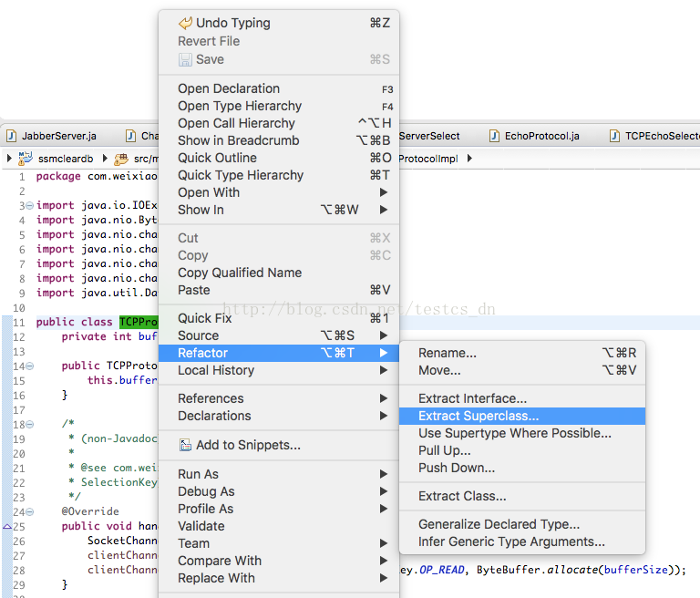This screenshot has height=598, width=700.
Task: Open Compare With submenu
Action: (x=279, y=561)
